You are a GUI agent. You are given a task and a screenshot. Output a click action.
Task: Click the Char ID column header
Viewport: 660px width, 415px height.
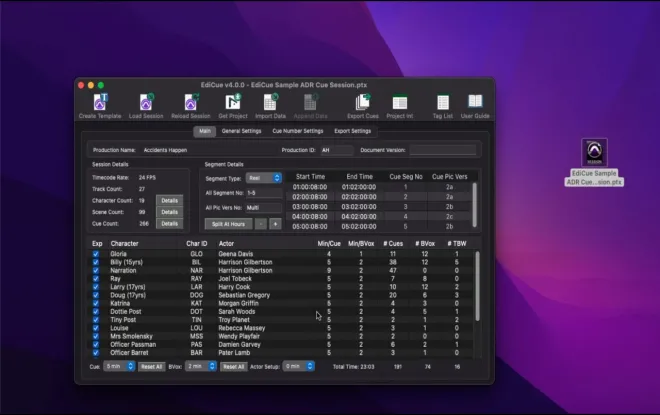click(197, 244)
